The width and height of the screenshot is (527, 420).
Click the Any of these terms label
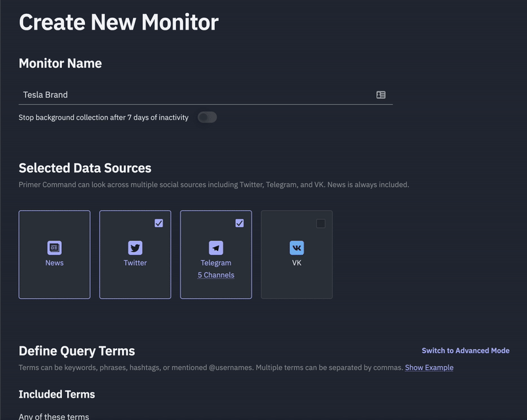point(54,416)
